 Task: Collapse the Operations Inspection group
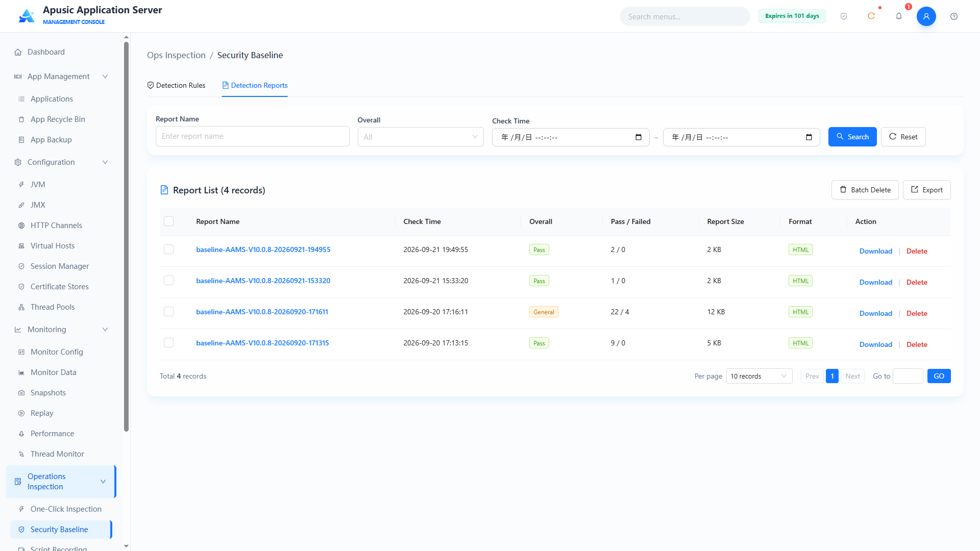(103, 482)
